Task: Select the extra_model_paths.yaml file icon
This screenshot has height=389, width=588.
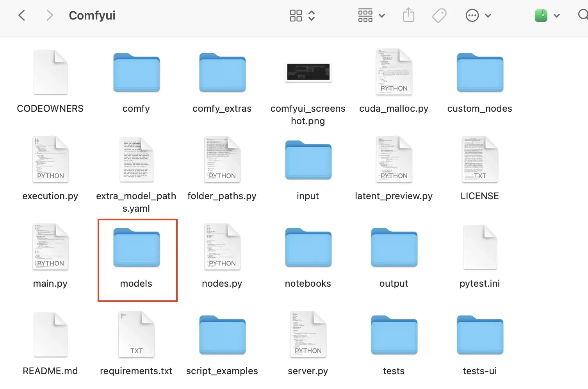Action: [x=136, y=159]
